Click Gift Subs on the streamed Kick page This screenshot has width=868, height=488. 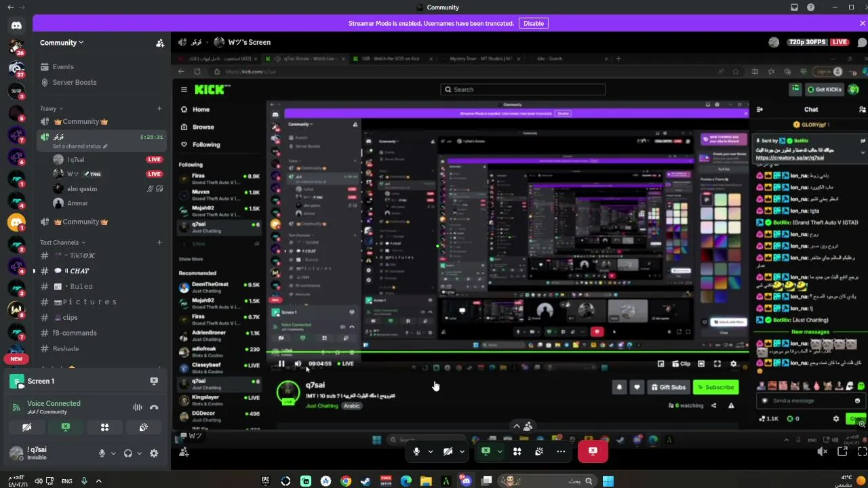coord(668,387)
